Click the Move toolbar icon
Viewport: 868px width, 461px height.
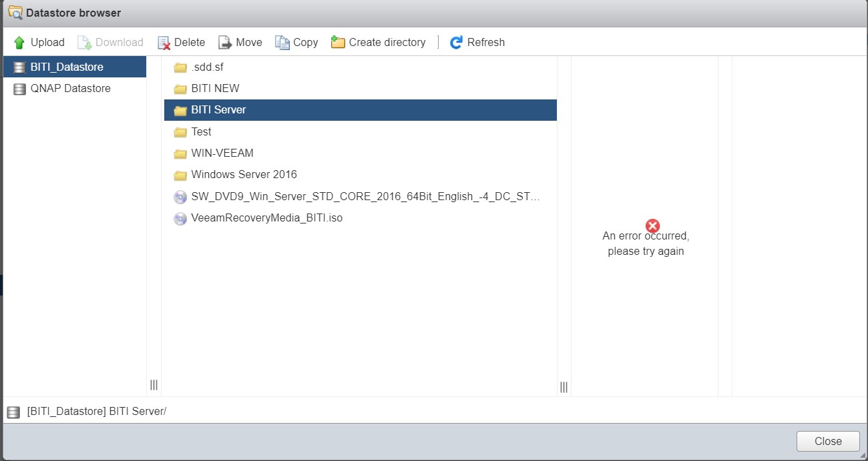(225, 43)
